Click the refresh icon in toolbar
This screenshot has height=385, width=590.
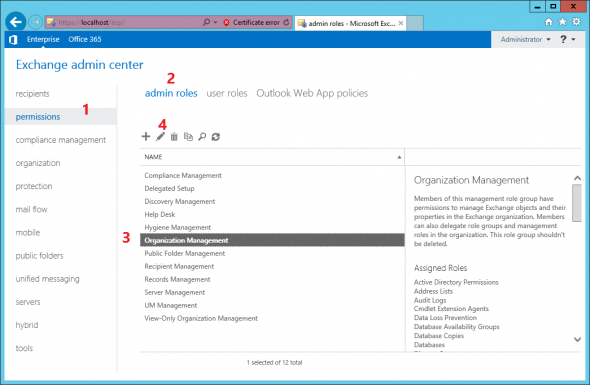tap(216, 137)
